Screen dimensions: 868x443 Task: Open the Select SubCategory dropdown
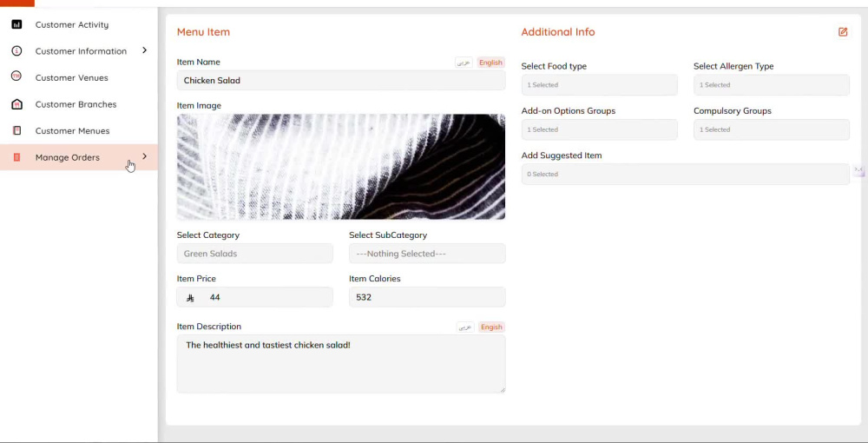coord(427,254)
